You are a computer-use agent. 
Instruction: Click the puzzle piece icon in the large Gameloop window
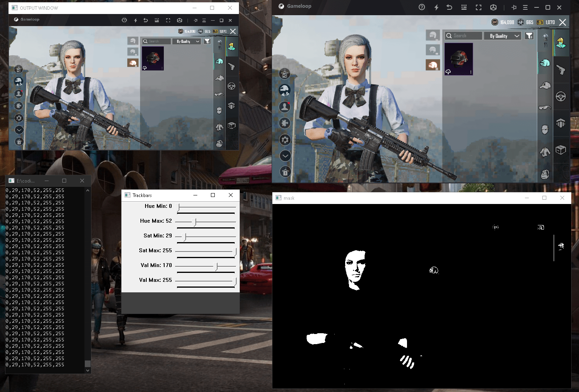285,123
